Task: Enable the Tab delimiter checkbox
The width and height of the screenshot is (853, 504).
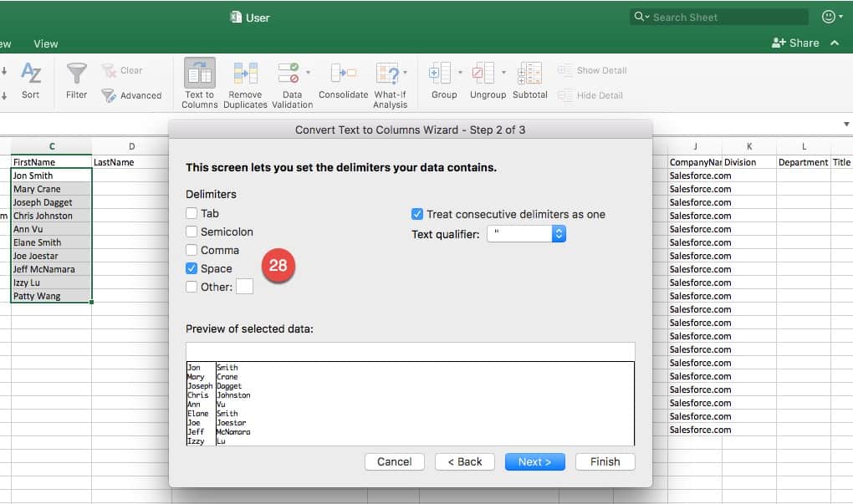Action: [x=192, y=213]
